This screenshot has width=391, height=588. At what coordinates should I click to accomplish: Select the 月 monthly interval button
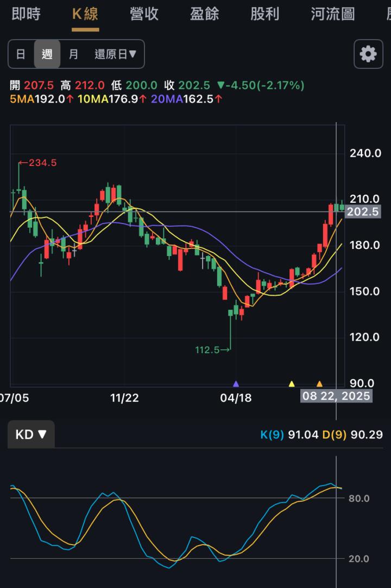tap(73, 54)
